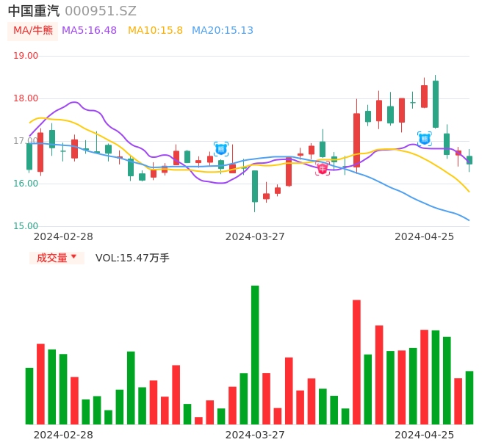
Task: Click the 2024-03-27 date under the price chart
Action: coord(255,236)
